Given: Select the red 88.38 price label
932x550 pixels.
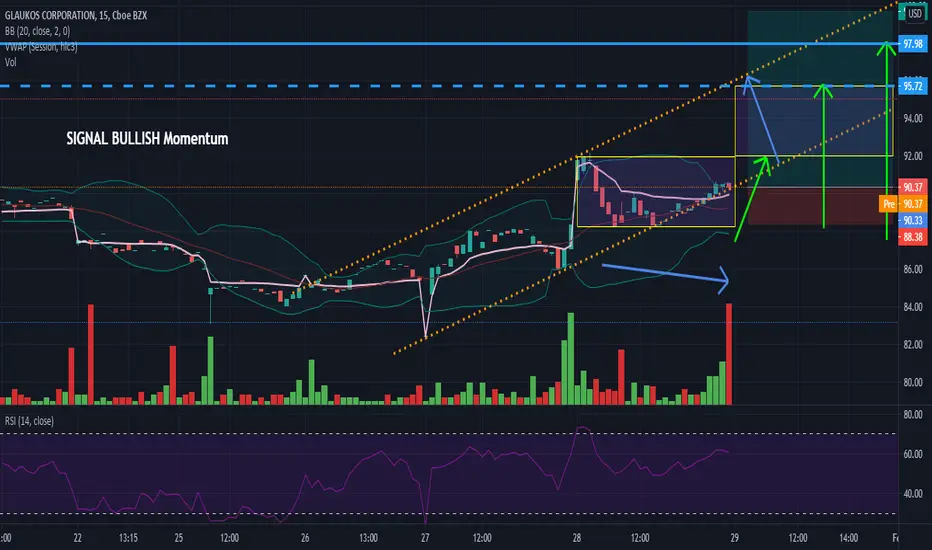Looking at the screenshot, I should tap(912, 237).
